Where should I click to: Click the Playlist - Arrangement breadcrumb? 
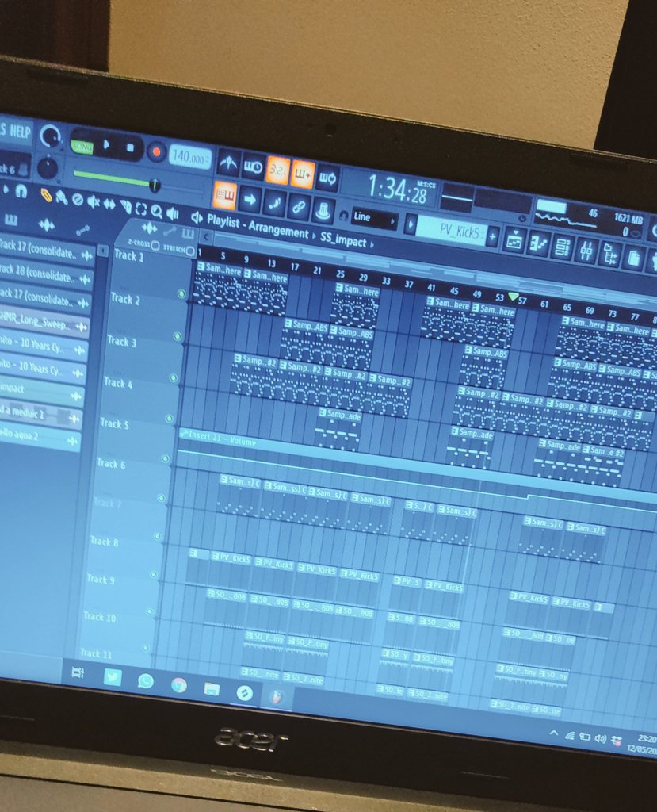(x=258, y=227)
